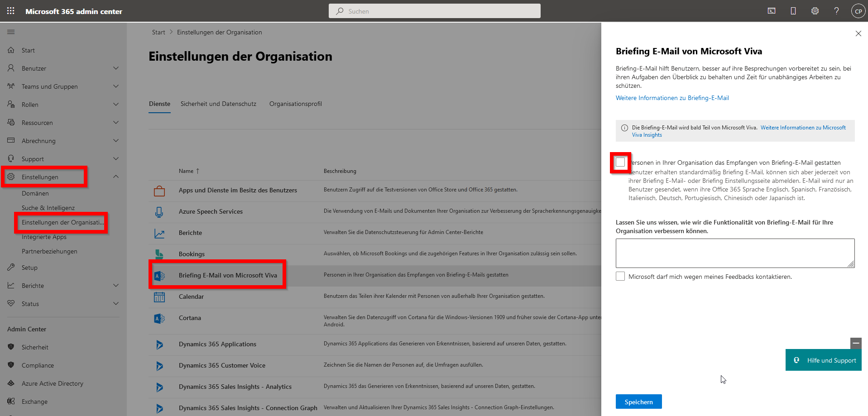This screenshot has height=416, width=868.
Task: Click the Teams und Gruppen icon
Action: (x=11, y=86)
